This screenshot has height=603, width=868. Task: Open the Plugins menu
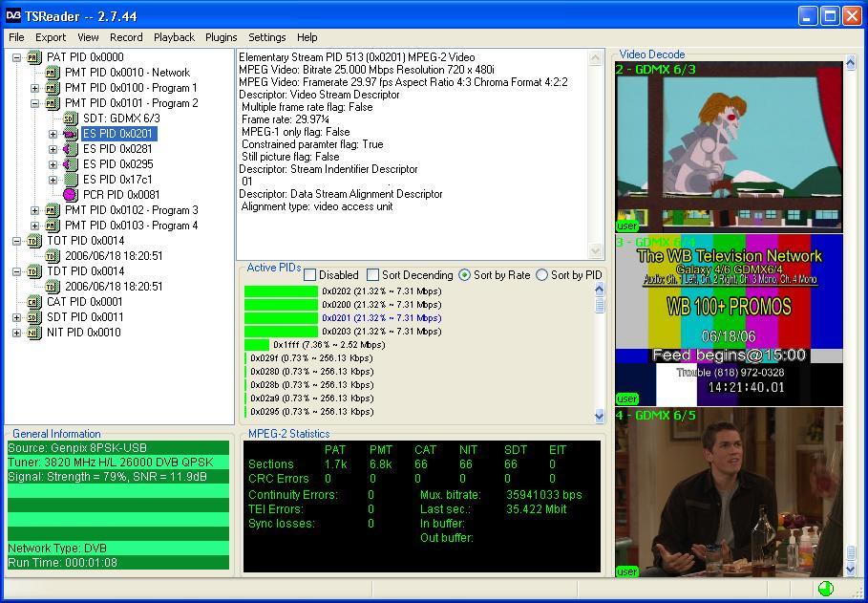(221, 37)
